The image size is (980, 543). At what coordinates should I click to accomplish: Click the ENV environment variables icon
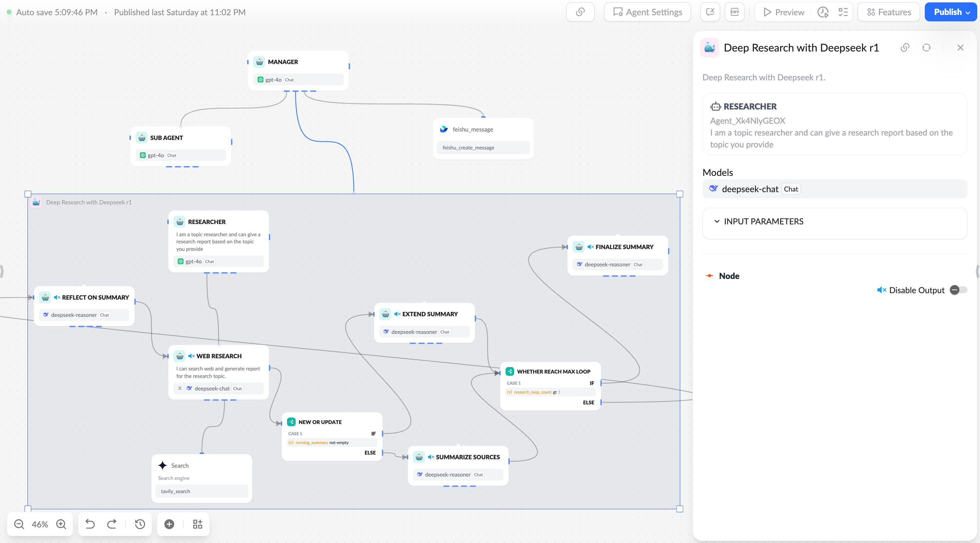[x=734, y=12]
